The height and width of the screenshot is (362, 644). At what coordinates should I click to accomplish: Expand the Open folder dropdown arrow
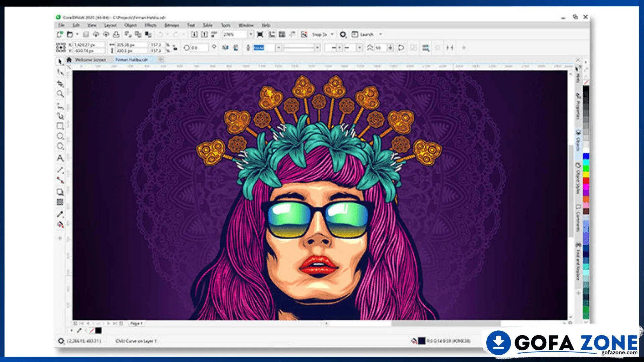77,34
